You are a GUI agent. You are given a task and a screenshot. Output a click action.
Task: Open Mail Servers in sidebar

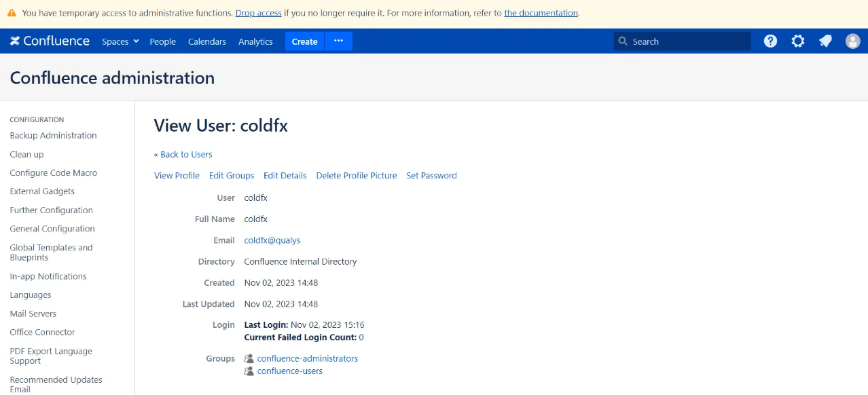[33, 314]
